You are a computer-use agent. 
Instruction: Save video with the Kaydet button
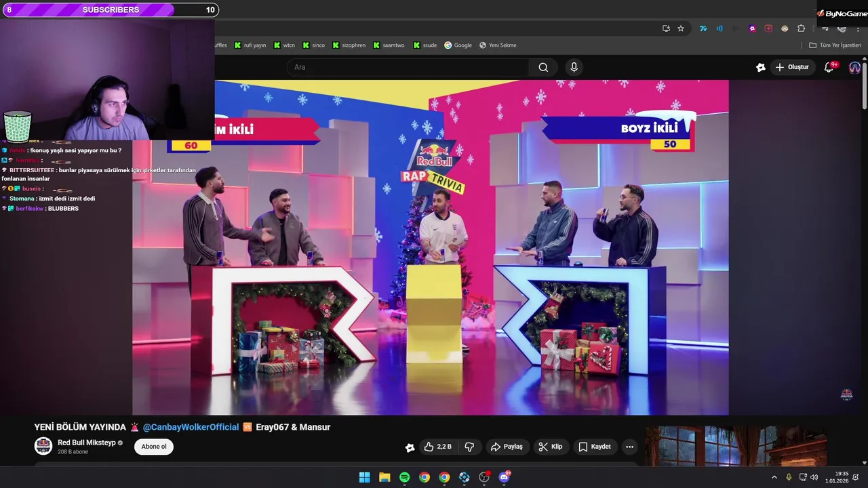[x=595, y=447]
